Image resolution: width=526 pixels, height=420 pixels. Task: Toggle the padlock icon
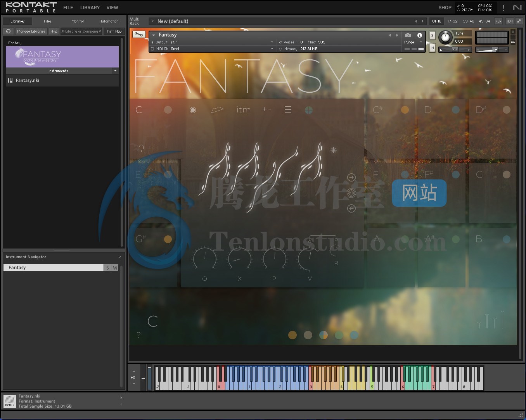click(x=141, y=149)
